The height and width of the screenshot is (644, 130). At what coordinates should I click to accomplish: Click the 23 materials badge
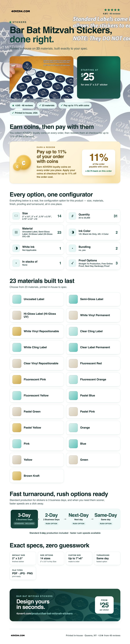click(x=47, y=105)
